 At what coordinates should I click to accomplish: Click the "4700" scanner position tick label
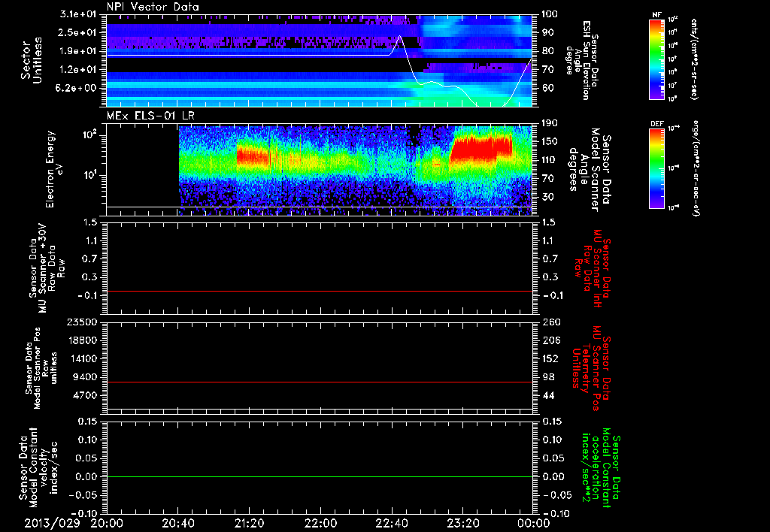[85, 395]
